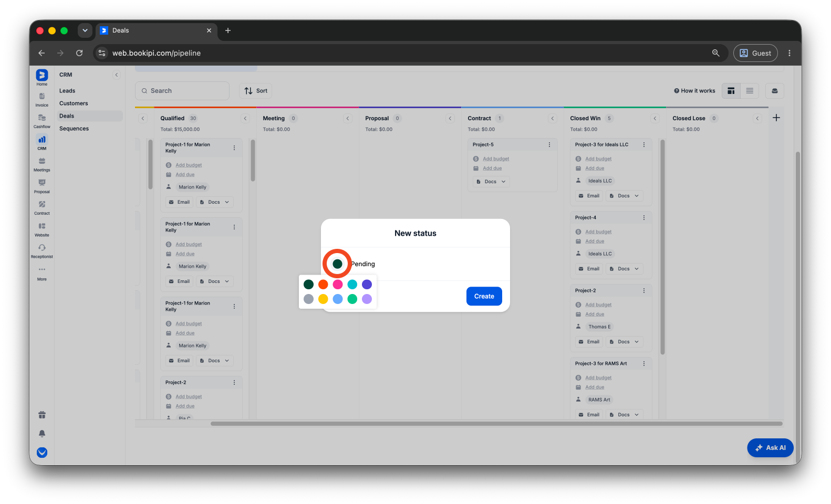The image size is (831, 504).
Task: Switch to list view icon
Action: tap(750, 91)
